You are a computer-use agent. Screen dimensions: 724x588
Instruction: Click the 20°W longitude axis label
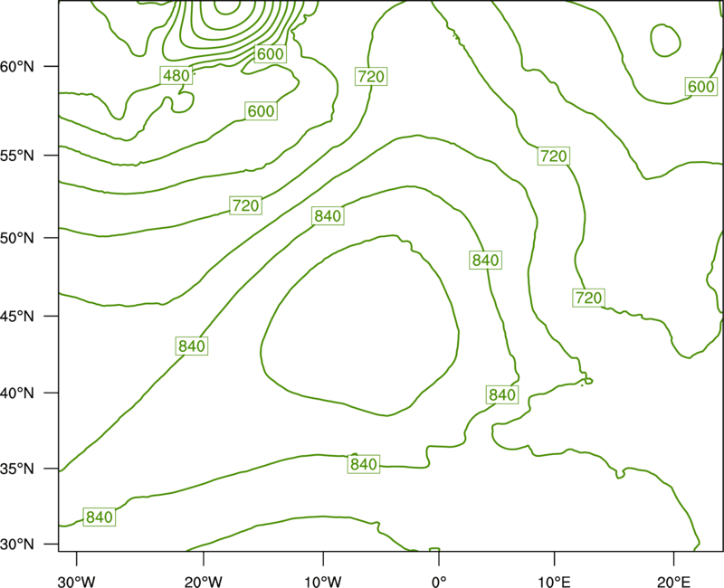click(x=204, y=582)
